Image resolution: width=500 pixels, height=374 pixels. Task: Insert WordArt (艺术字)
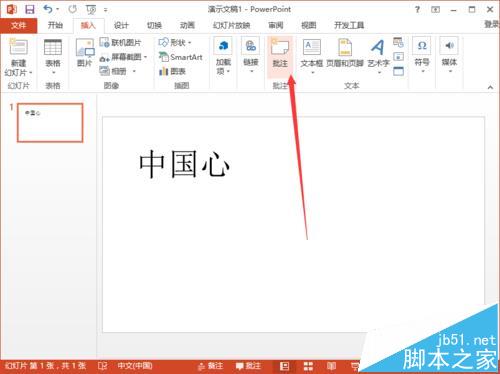(x=378, y=56)
